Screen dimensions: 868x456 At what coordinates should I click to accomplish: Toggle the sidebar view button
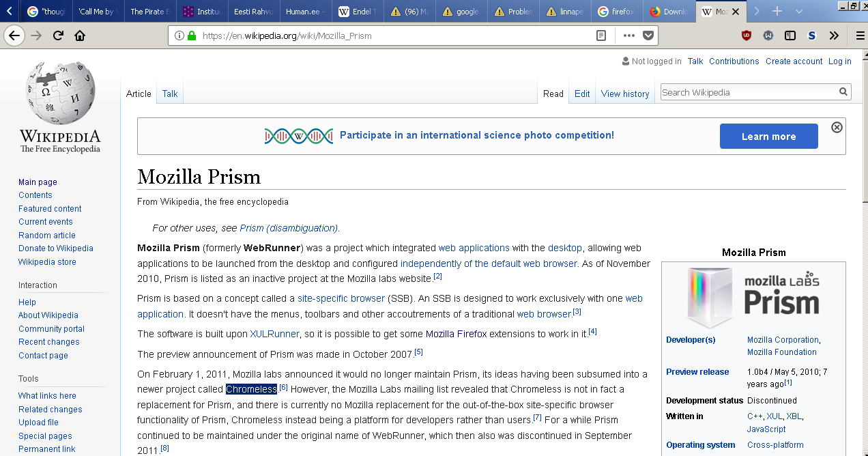coord(790,35)
